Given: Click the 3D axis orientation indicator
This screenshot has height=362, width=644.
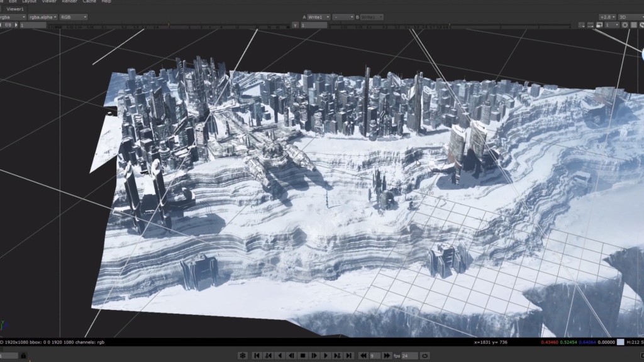Looking at the screenshot, I should pyautogui.click(x=4, y=325).
